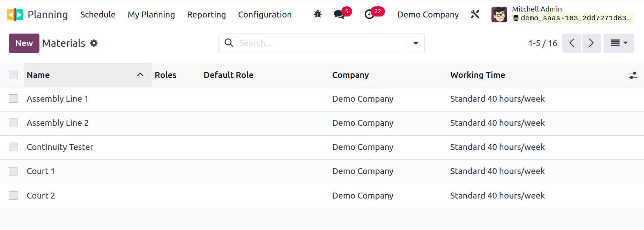Screen dimensions: 644x230
Task: Open Materials gear actions menu
Action: pyautogui.click(x=94, y=43)
